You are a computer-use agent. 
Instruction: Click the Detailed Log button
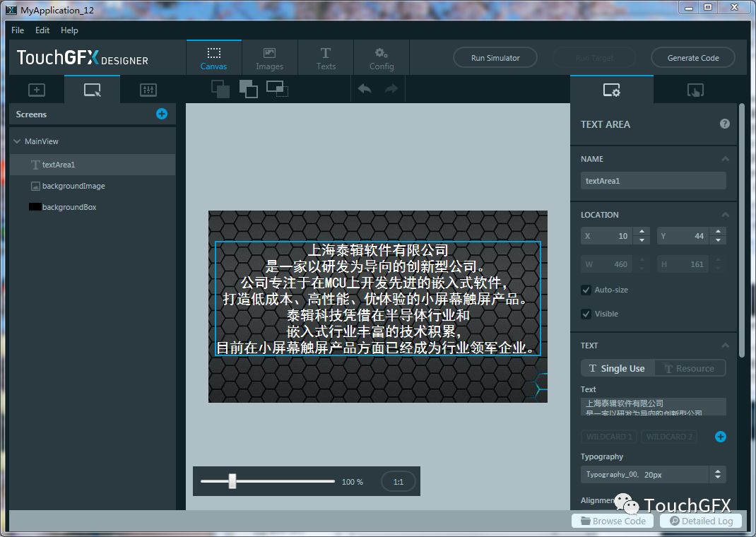(x=701, y=521)
